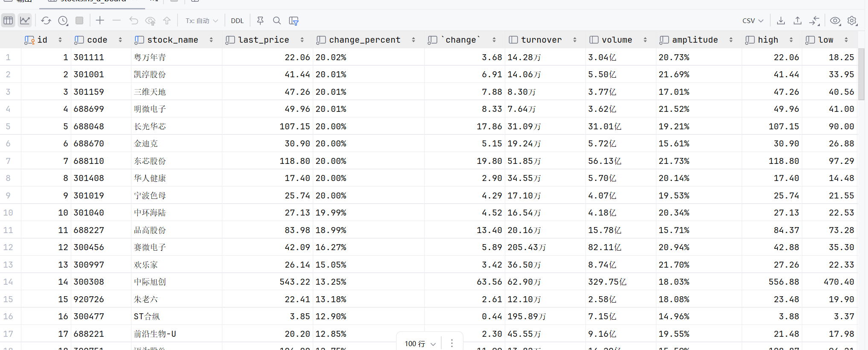Open compare tables arrows icon
Screen dimensions: 868x350
pyautogui.click(x=814, y=20)
